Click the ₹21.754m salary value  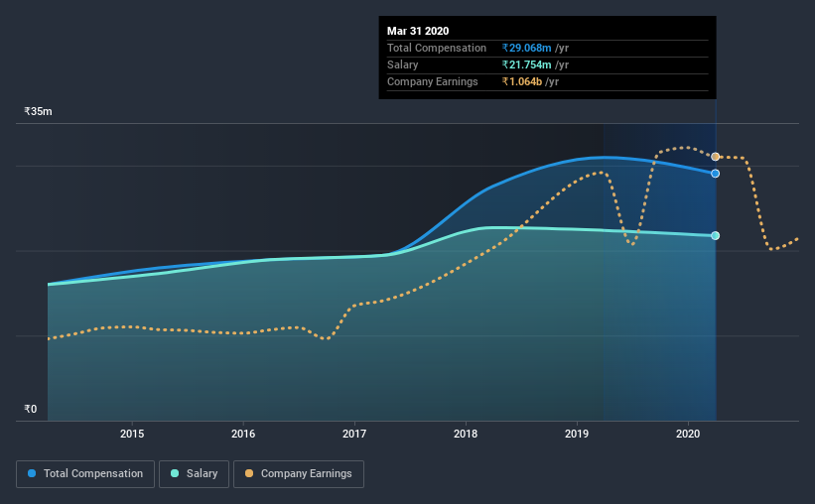tap(526, 64)
